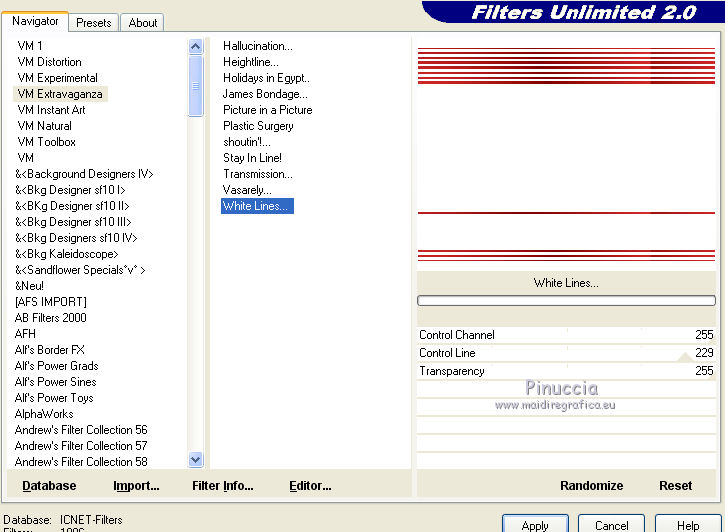Choose shoutin'!... filter

(247, 142)
